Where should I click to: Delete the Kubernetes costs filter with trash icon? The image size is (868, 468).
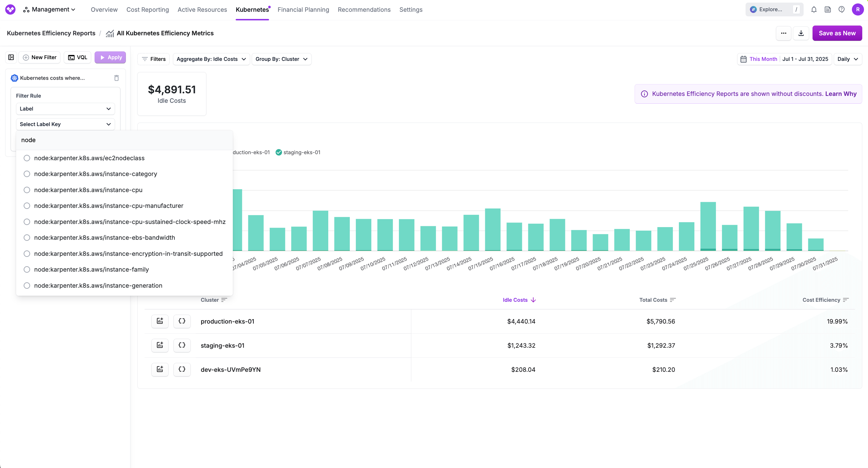[116, 78]
